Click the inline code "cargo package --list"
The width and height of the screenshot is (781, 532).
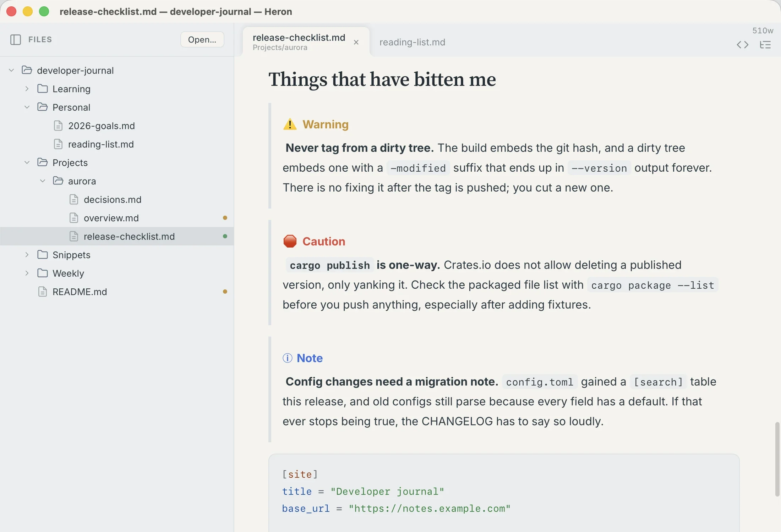652,285
